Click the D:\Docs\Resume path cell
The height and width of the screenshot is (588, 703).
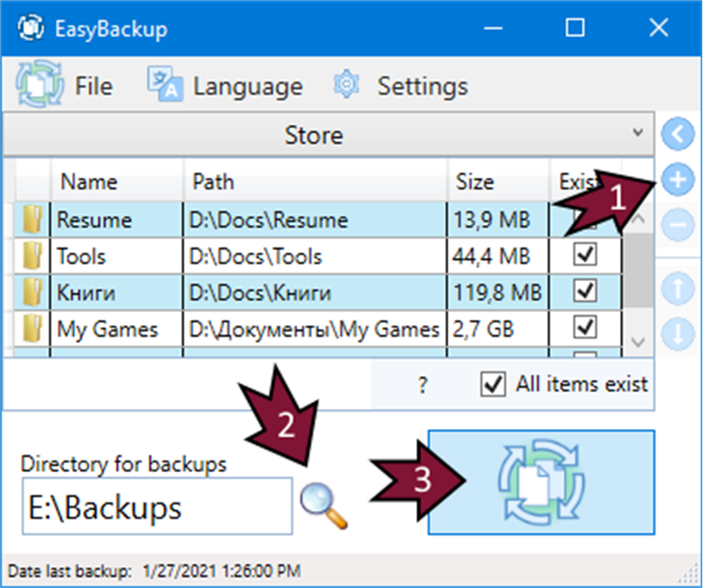pyautogui.click(x=315, y=220)
